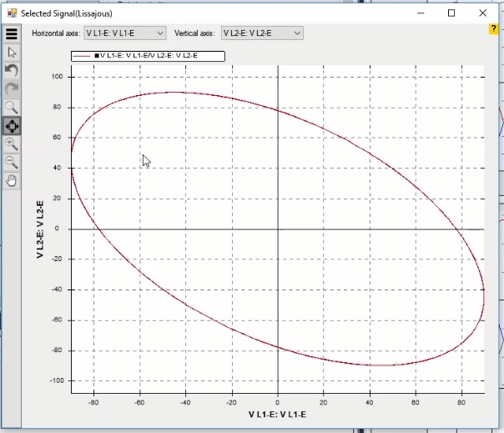The width and height of the screenshot is (504, 433).
Task: Click the red line sample in the legend
Action: (83, 56)
